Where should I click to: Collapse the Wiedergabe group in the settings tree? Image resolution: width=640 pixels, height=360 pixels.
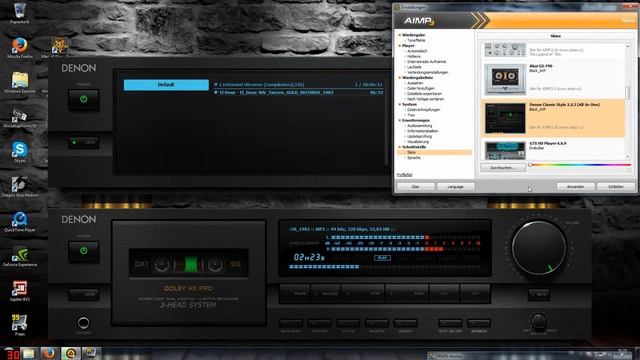400,35
